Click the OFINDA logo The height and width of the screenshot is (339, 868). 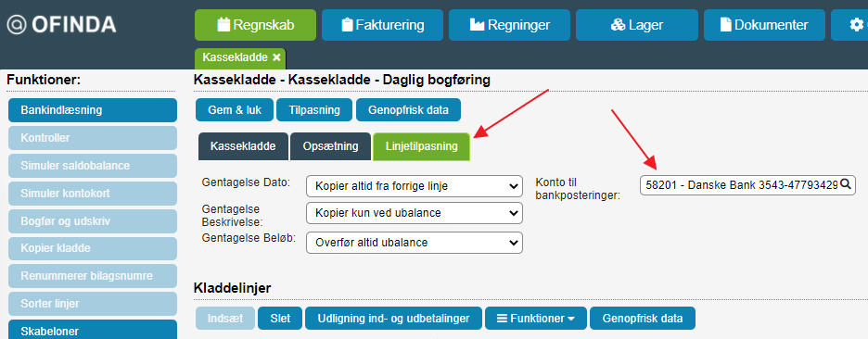tap(61, 24)
